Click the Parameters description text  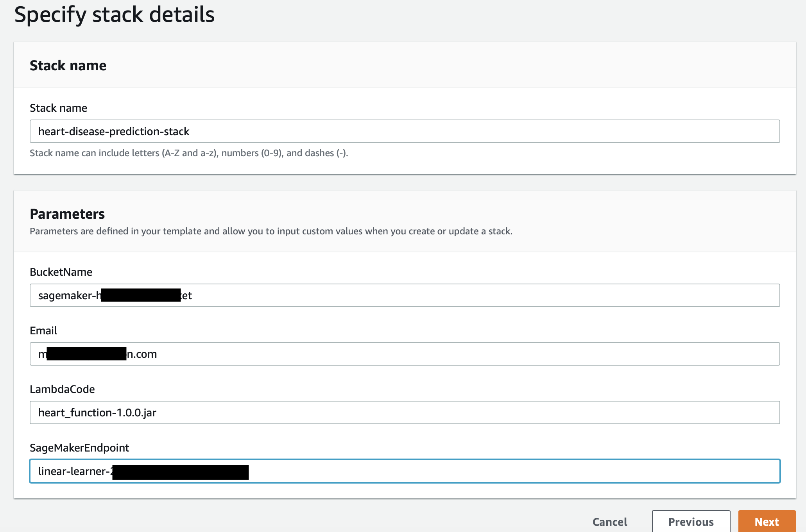271,231
